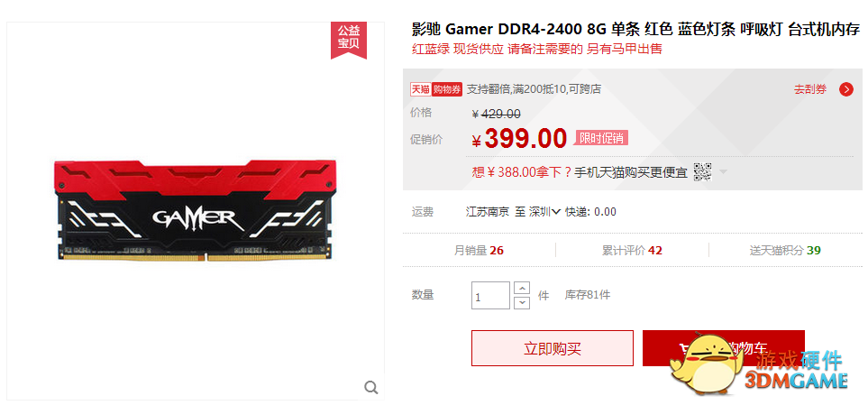Select the 月销量 26 sales item

[x=479, y=251]
